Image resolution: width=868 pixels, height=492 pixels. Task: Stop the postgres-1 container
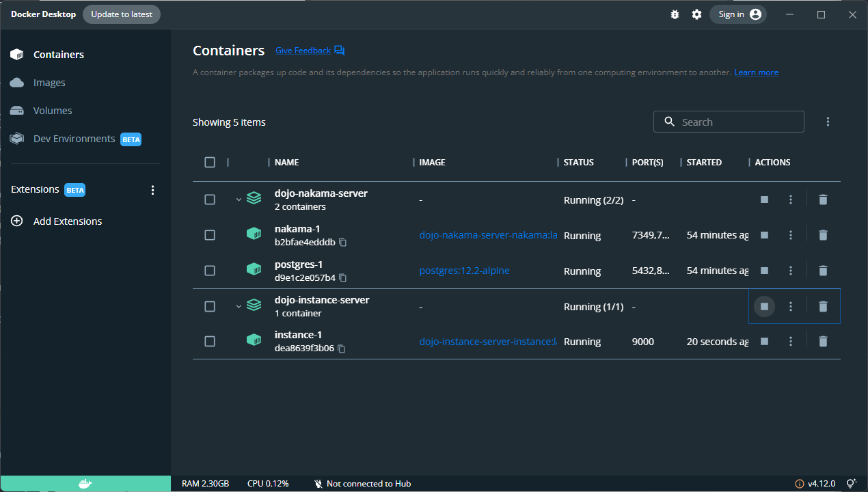click(764, 271)
